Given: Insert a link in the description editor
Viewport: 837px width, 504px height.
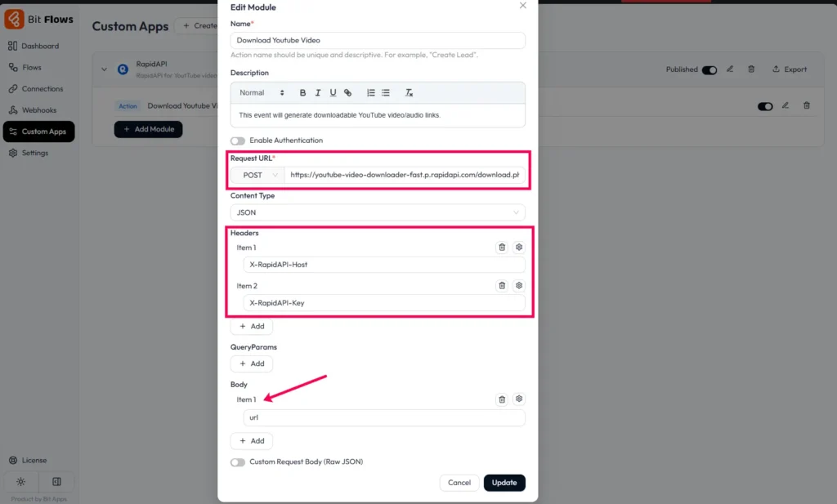Looking at the screenshot, I should [x=347, y=93].
